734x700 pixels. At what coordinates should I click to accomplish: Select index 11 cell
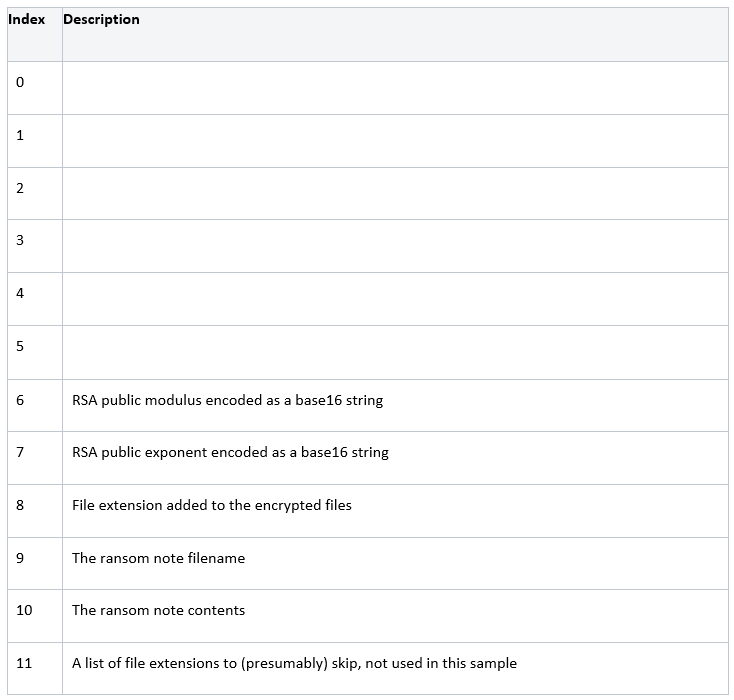tap(35, 668)
